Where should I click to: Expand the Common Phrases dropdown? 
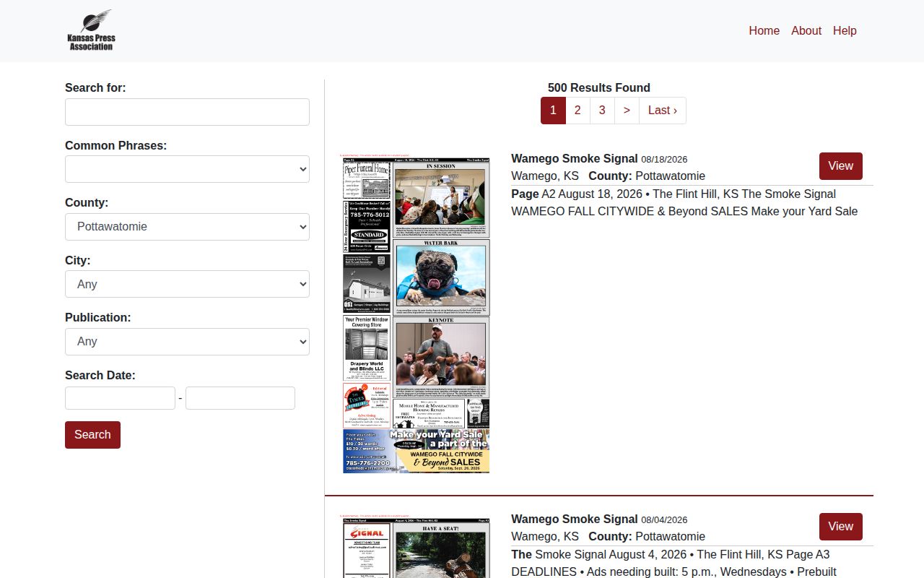click(x=187, y=169)
